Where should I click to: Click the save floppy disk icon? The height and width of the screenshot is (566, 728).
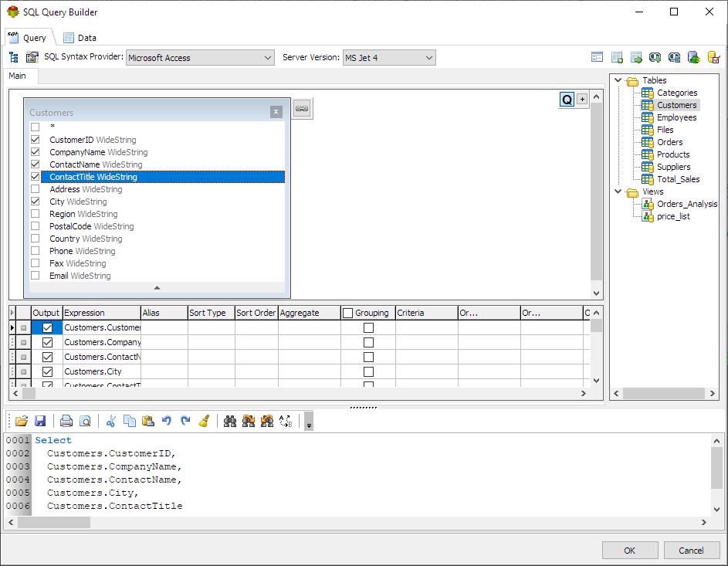coord(40,421)
